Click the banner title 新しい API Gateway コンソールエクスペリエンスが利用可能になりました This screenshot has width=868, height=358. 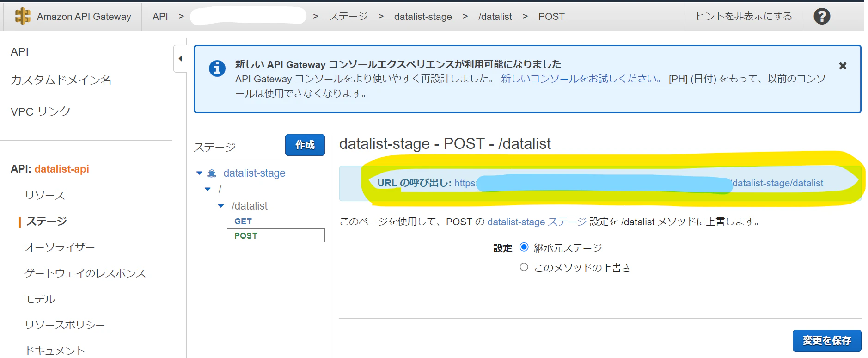pos(398,64)
